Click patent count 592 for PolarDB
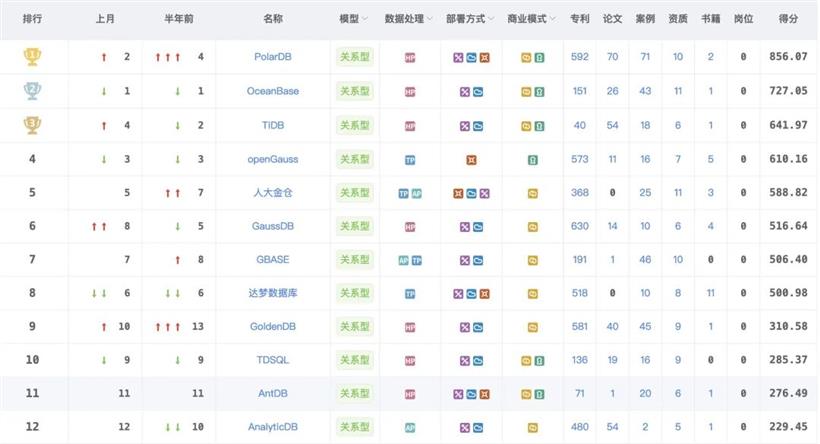Viewport: 820px width, 444px height. click(579, 57)
